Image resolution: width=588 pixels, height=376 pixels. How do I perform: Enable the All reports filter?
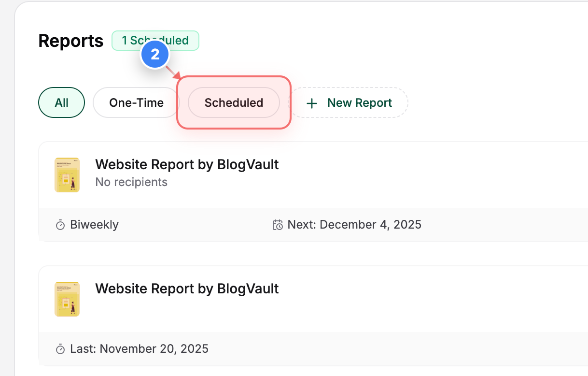pyautogui.click(x=61, y=102)
